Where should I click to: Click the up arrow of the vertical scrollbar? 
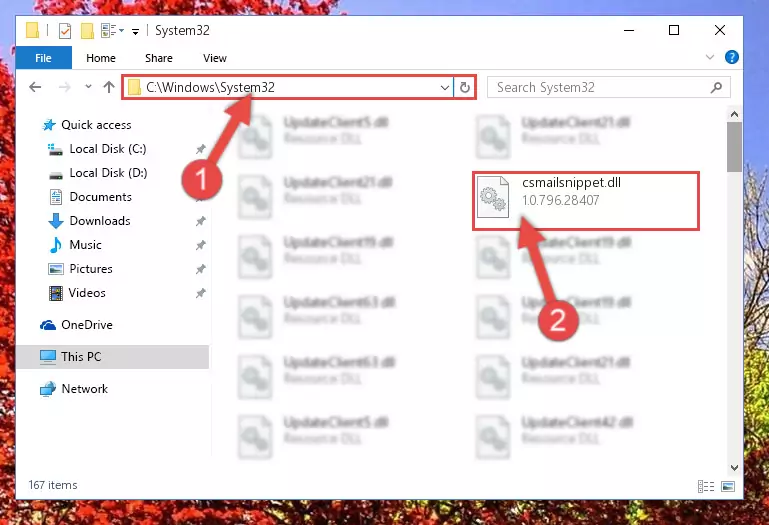tap(734, 114)
